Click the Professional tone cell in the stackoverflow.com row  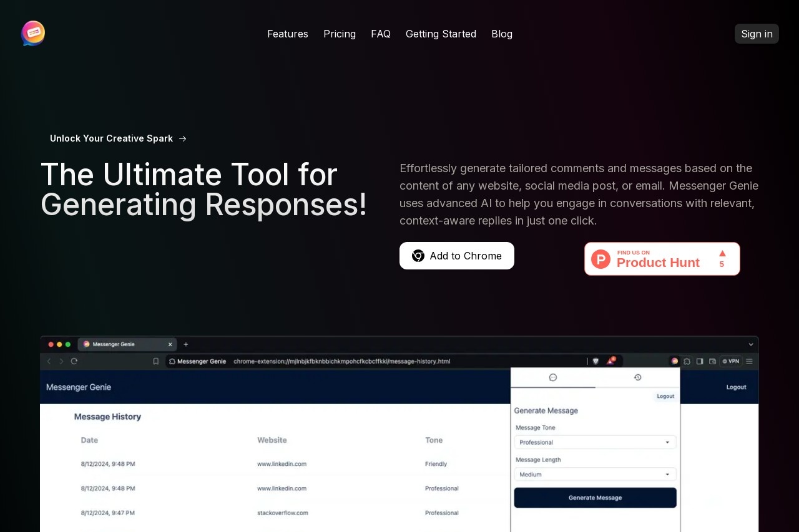[x=442, y=513]
